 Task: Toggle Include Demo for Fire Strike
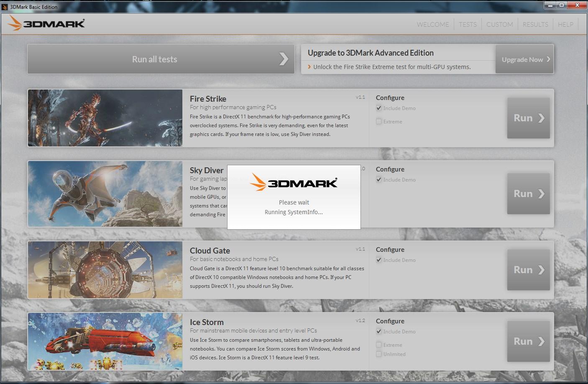tap(379, 108)
